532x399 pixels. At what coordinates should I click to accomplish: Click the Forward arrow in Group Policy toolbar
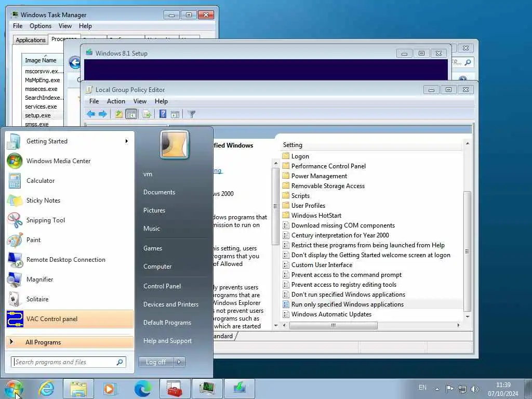103,114
